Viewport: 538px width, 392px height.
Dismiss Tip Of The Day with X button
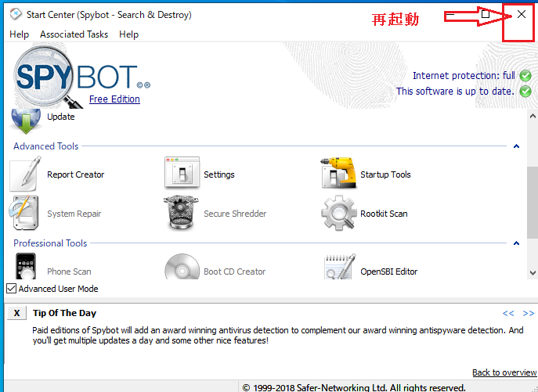(16, 313)
